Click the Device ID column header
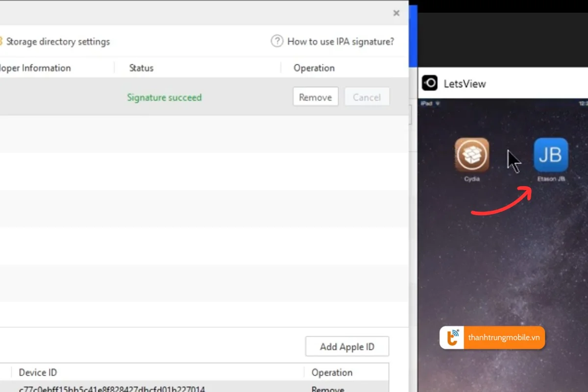 [x=38, y=373]
